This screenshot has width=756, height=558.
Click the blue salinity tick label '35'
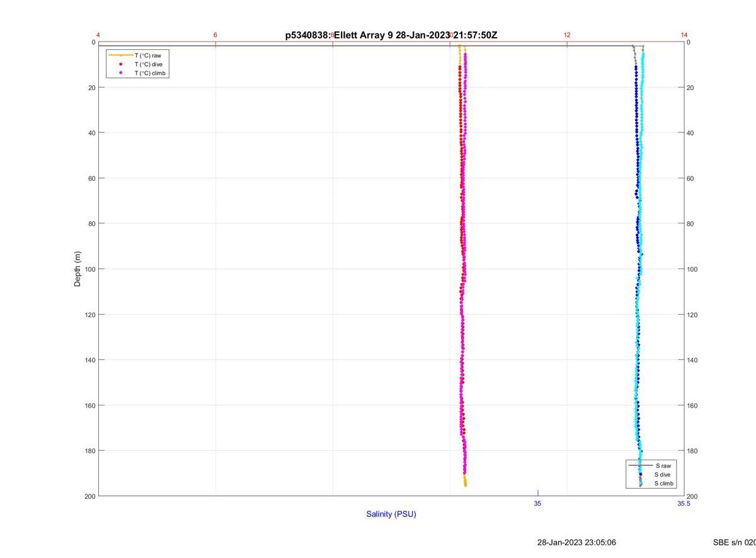(537, 503)
